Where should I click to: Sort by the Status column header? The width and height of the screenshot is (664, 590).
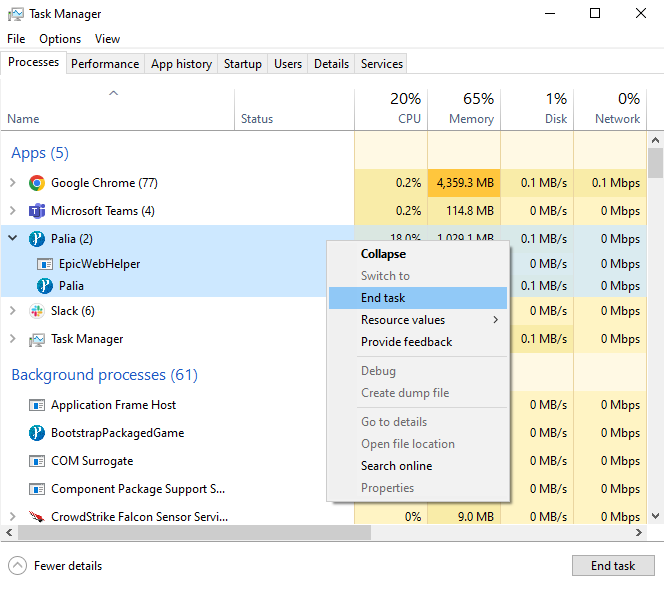click(294, 110)
